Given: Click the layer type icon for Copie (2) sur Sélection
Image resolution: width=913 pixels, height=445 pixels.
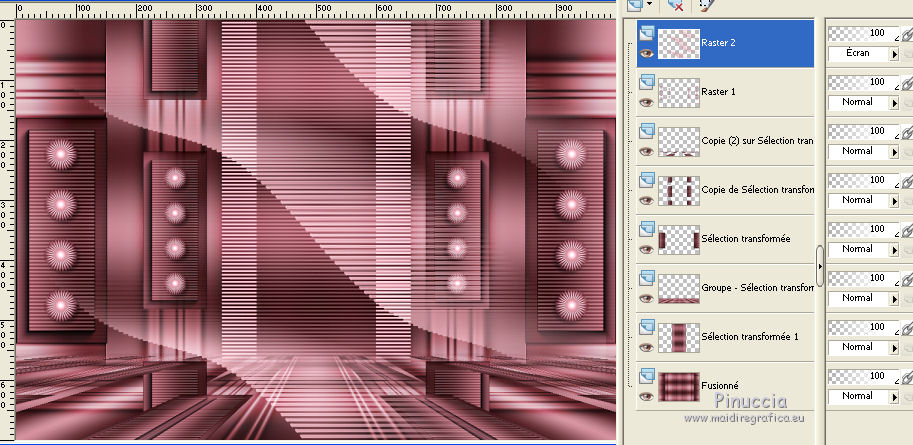Looking at the screenshot, I should pyautogui.click(x=646, y=132).
